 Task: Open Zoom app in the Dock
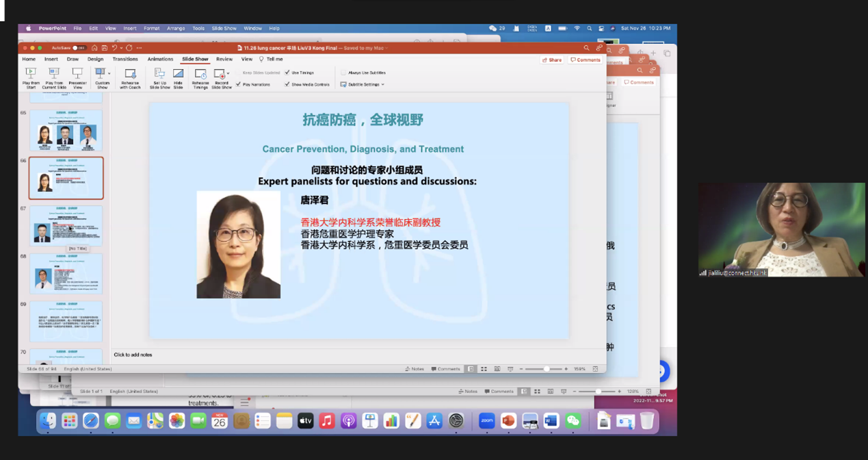point(486,421)
